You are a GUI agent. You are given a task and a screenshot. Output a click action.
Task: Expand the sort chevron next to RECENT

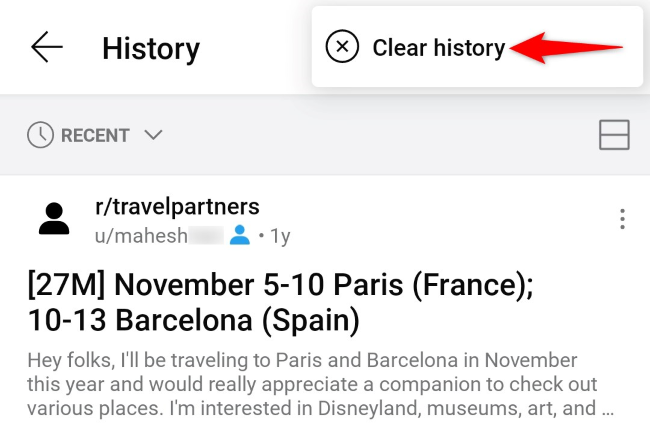153,135
